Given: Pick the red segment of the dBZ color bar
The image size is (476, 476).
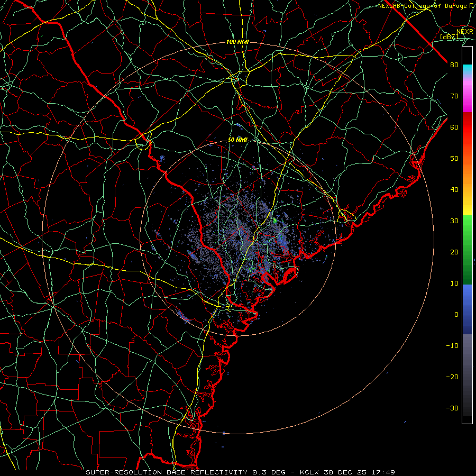Looking at the screenshot, I should pos(467,124).
